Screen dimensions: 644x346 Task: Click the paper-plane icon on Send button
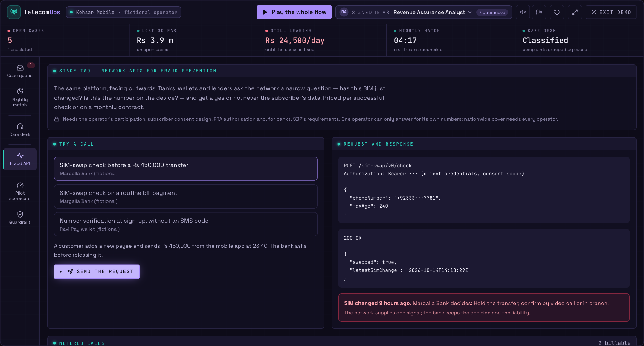point(70,272)
